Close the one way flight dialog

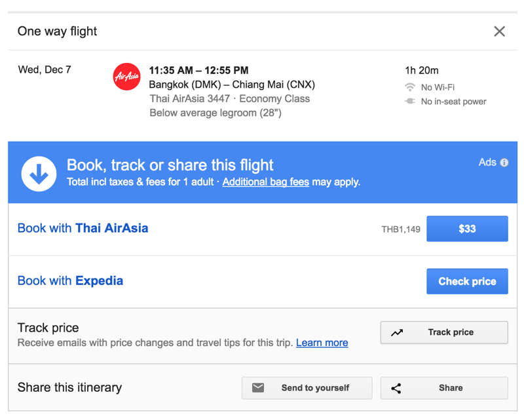pyautogui.click(x=499, y=31)
